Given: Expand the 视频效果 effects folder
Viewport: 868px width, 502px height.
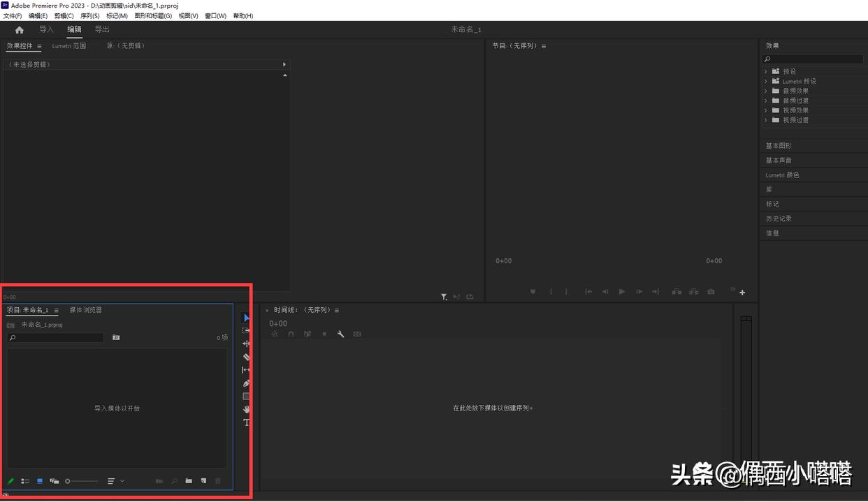Looking at the screenshot, I should click(x=766, y=110).
